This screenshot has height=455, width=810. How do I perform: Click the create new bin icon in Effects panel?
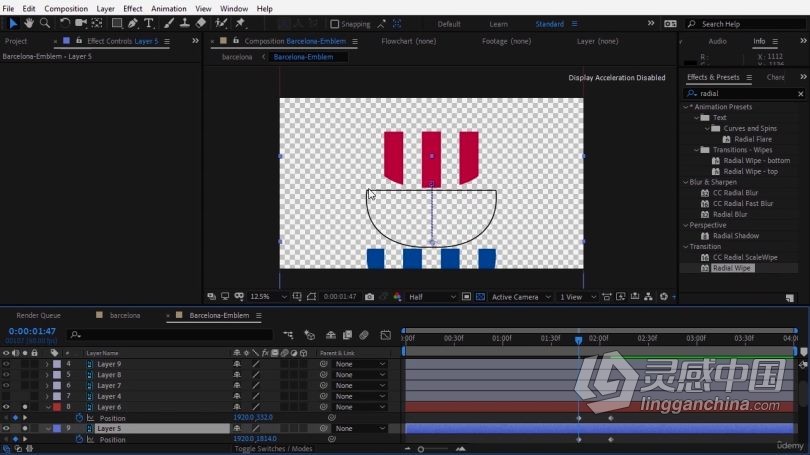click(x=789, y=298)
